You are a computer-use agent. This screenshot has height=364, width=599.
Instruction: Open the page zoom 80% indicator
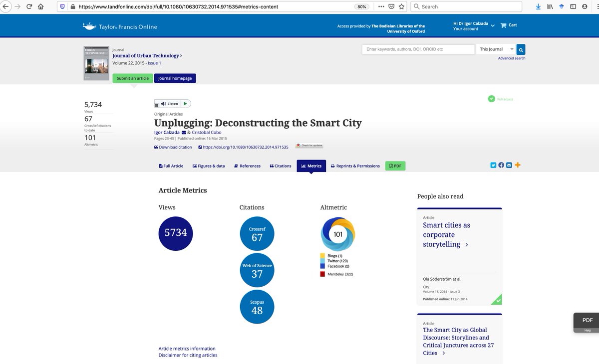361,6
